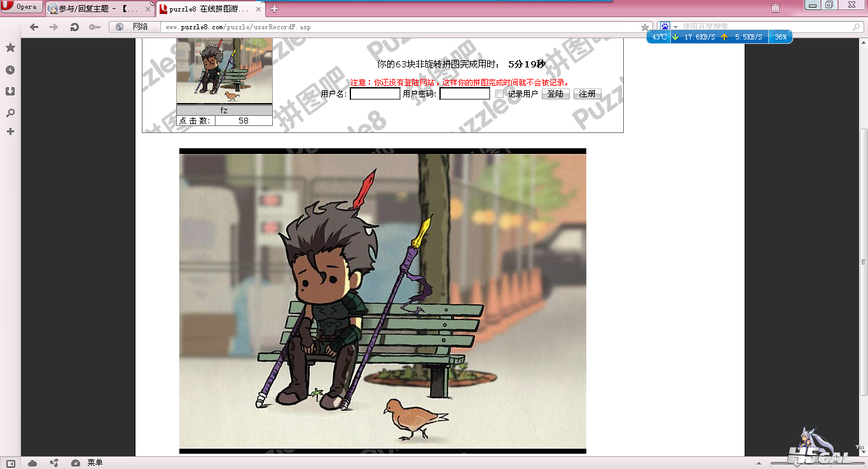
Task: Click the 17.6KB/S download speed readout
Action: (x=699, y=37)
